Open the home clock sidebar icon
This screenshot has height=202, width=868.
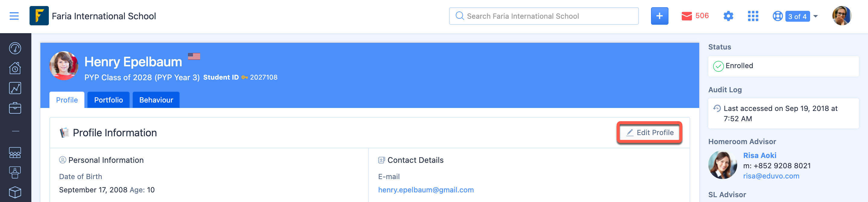pos(15,68)
